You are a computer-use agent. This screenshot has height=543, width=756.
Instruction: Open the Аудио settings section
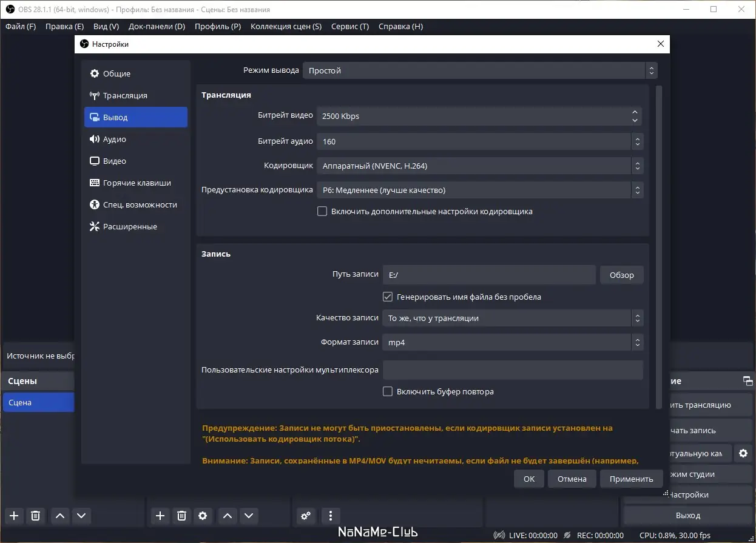[x=136, y=139]
